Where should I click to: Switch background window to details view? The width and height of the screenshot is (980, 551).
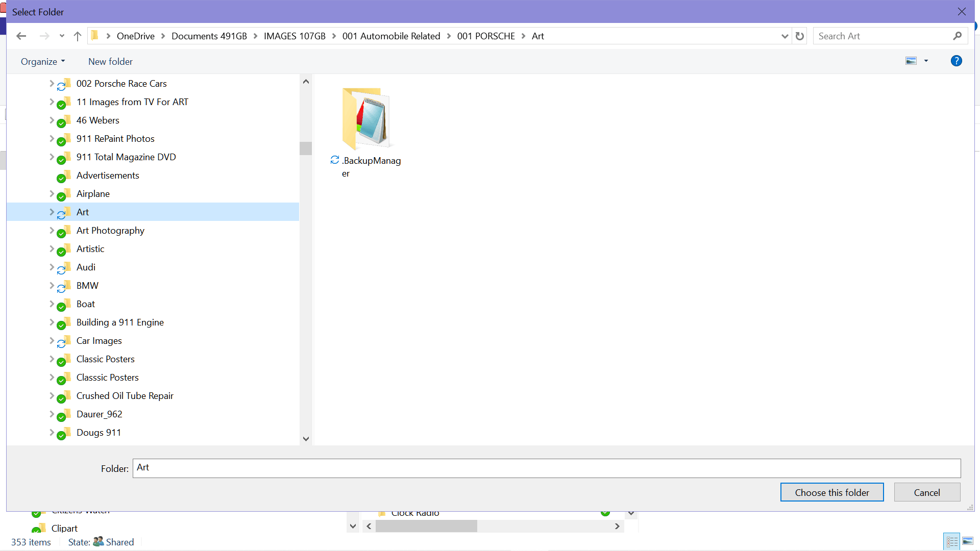[x=952, y=541]
